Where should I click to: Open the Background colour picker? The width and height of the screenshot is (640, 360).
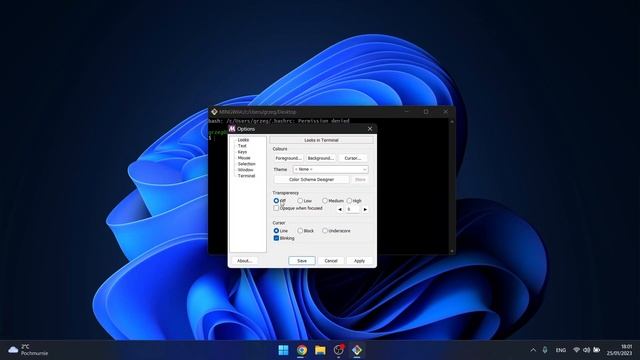pos(320,158)
